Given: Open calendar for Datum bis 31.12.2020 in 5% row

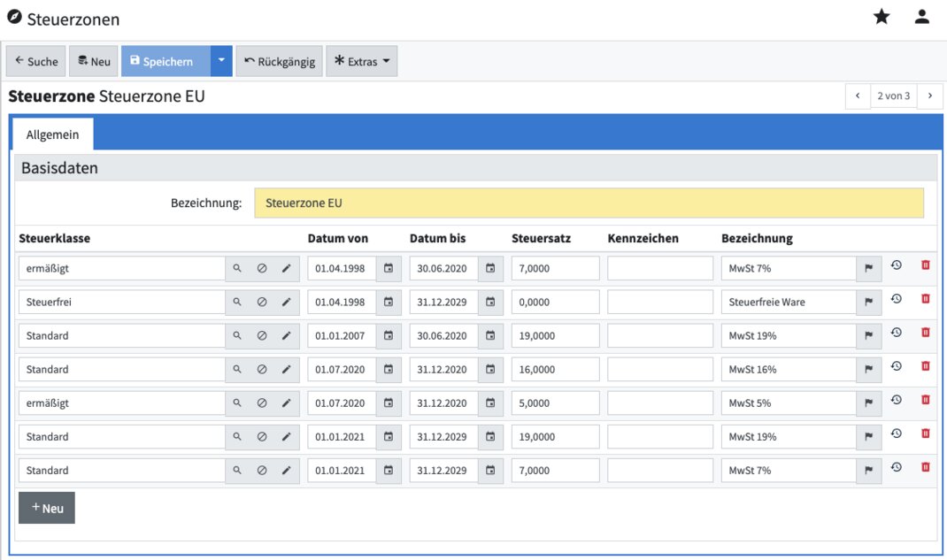Looking at the screenshot, I should click(x=490, y=403).
